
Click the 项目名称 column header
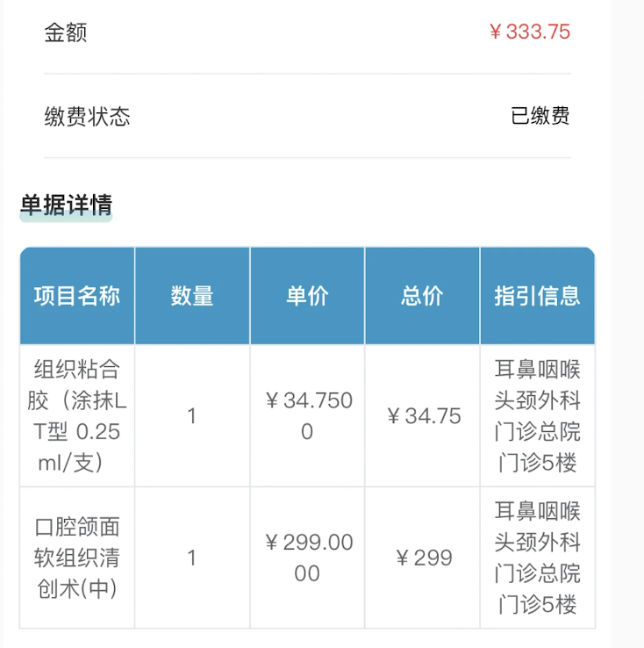pos(77,296)
